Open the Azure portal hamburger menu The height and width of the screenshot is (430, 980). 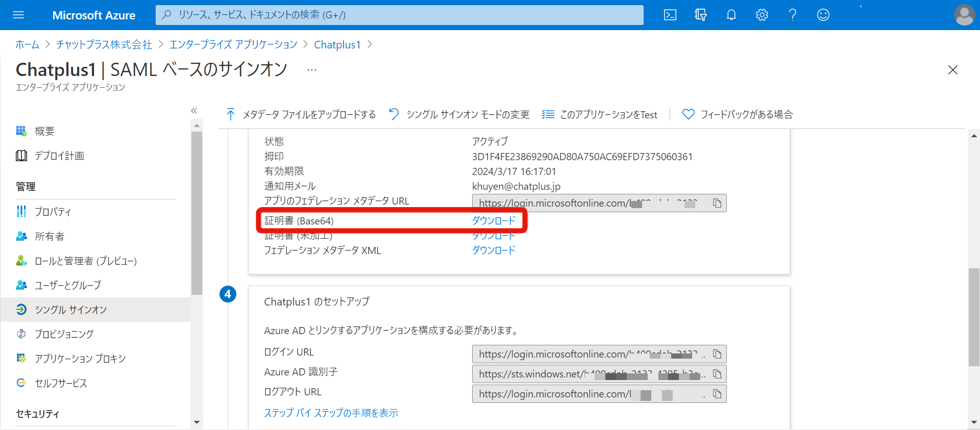18,15
